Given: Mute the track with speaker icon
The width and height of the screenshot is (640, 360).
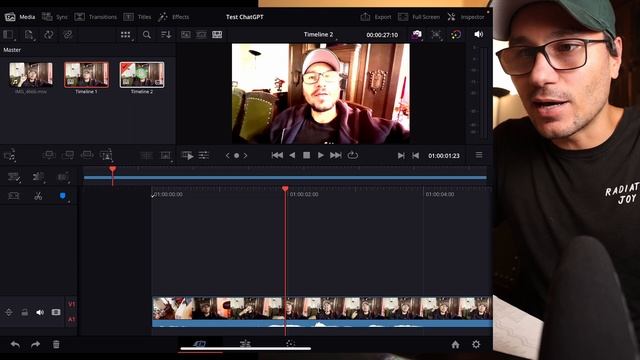Looking at the screenshot, I should (40, 312).
